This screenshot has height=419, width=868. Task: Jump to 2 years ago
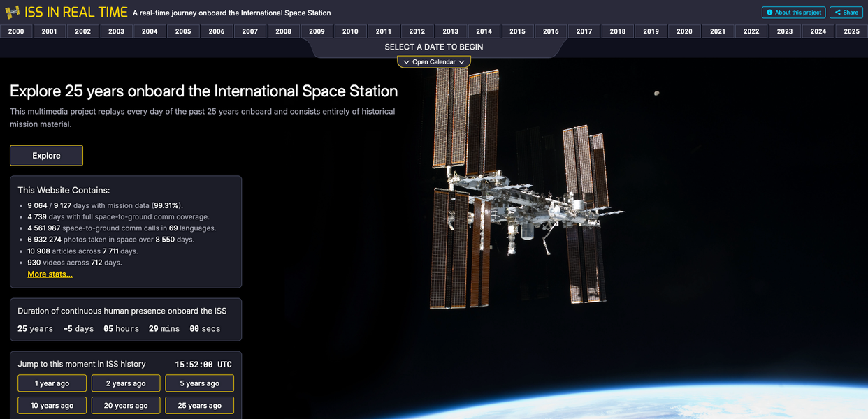tap(126, 383)
